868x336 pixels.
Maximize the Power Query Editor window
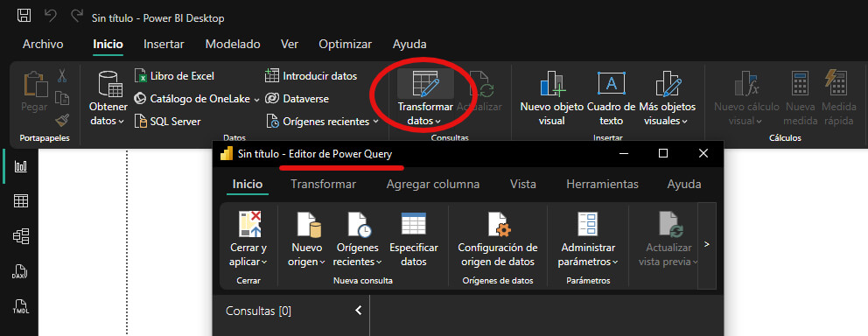[663, 153]
